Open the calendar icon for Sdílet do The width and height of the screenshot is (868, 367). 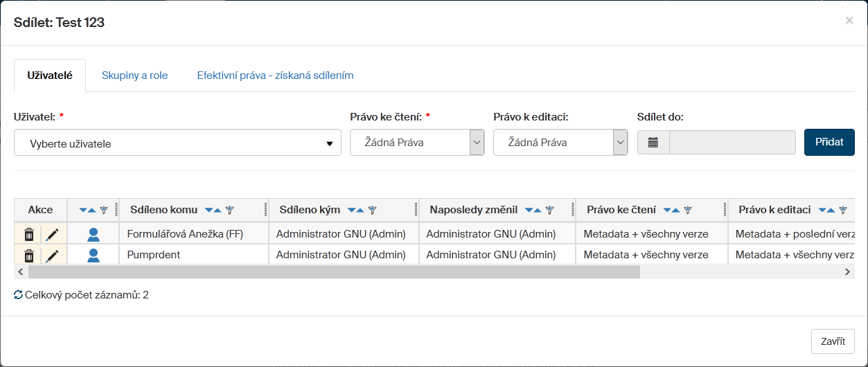click(653, 143)
